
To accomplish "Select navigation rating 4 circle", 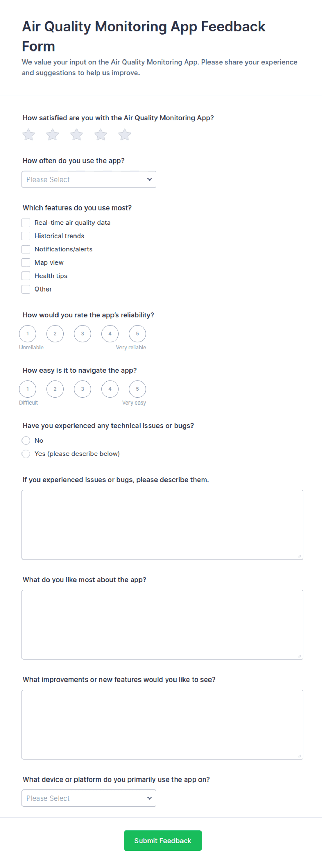I will 110,389.
